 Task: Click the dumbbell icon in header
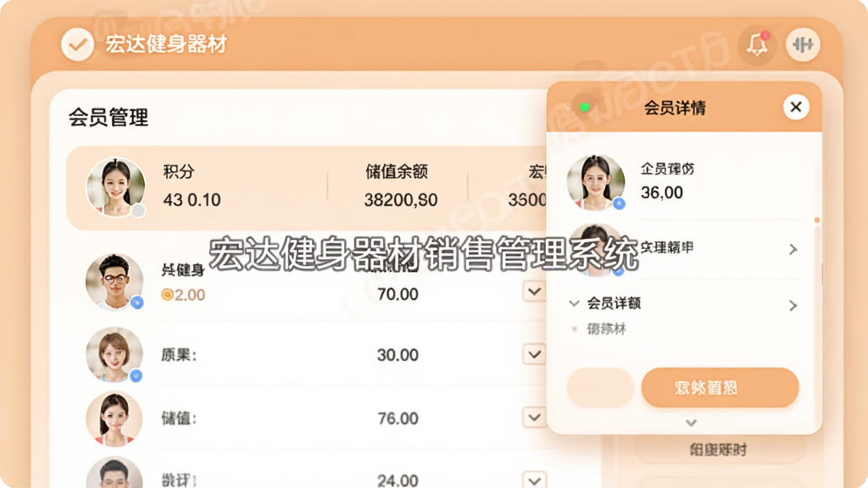coord(803,44)
